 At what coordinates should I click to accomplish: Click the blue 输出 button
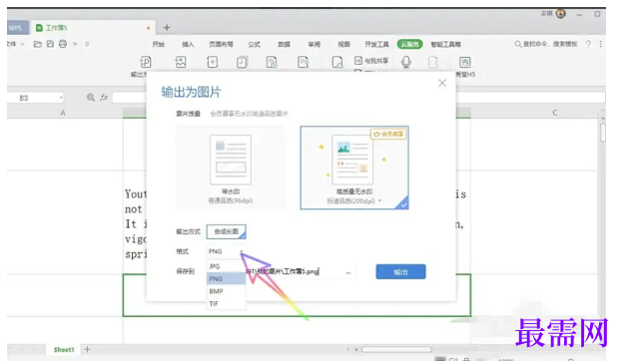pyautogui.click(x=400, y=271)
